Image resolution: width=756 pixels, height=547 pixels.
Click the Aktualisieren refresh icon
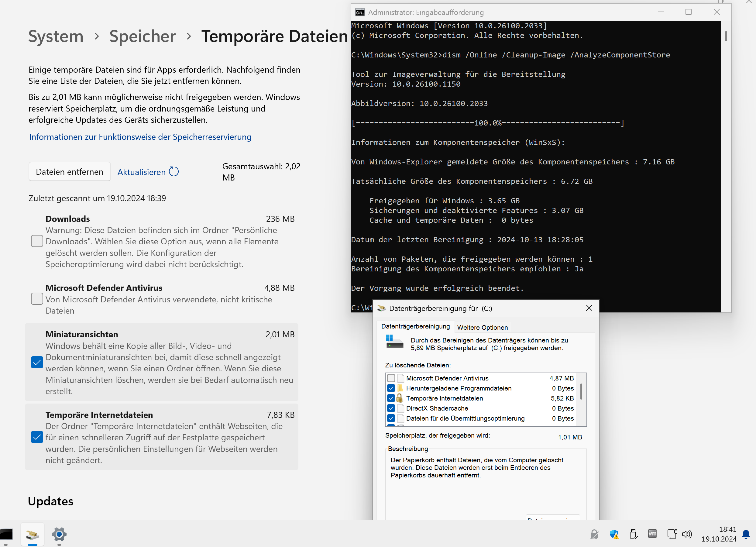(x=174, y=172)
